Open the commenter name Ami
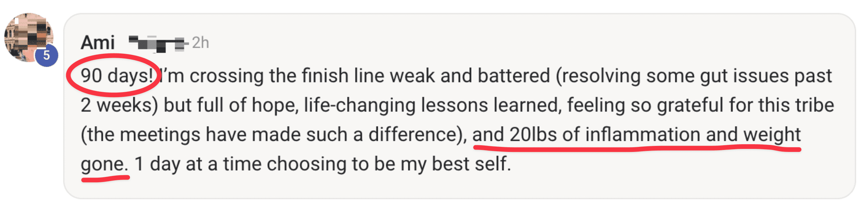This screenshot has width=868, height=211. point(98,43)
